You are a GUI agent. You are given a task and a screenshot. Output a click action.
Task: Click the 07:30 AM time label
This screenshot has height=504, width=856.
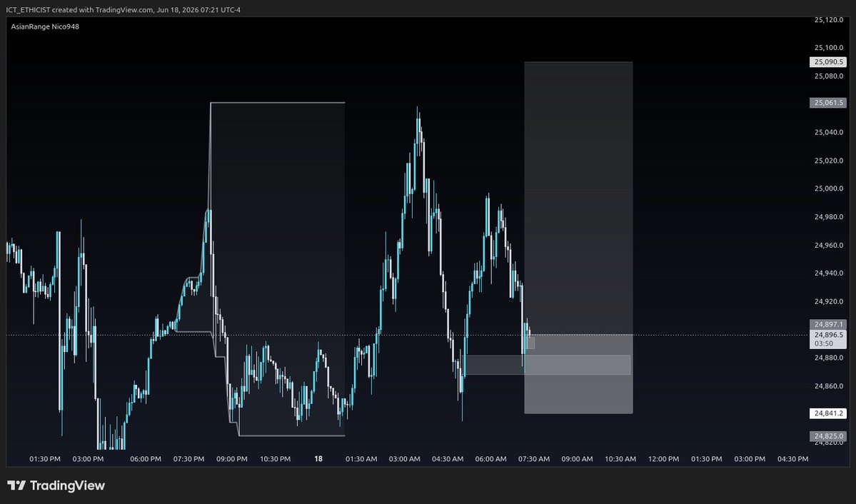tap(534, 459)
